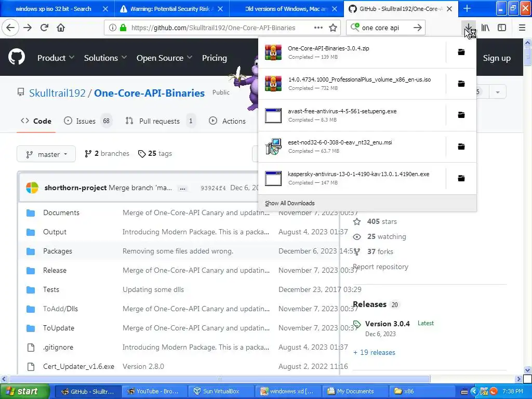
Task: Open containing folder for kaspersky-antivirus exe
Action: (461, 178)
